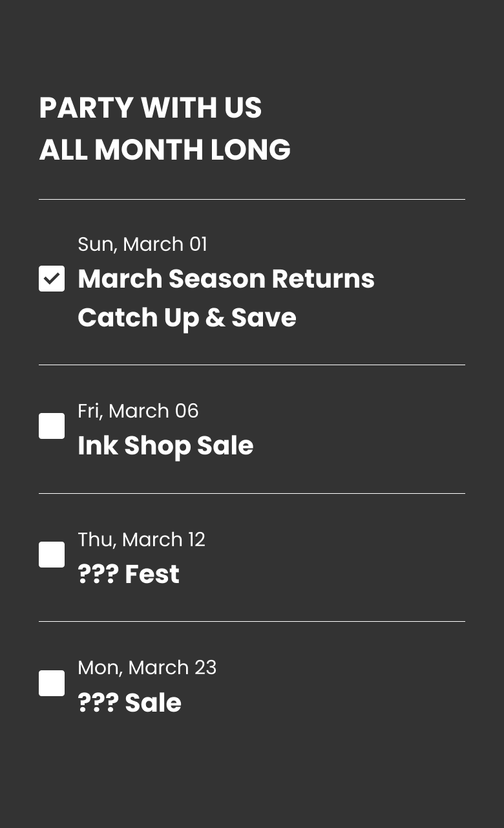Viewport: 504px width, 828px height.
Task: Check the Ink Shop Sale checkbox
Action: point(52,426)
